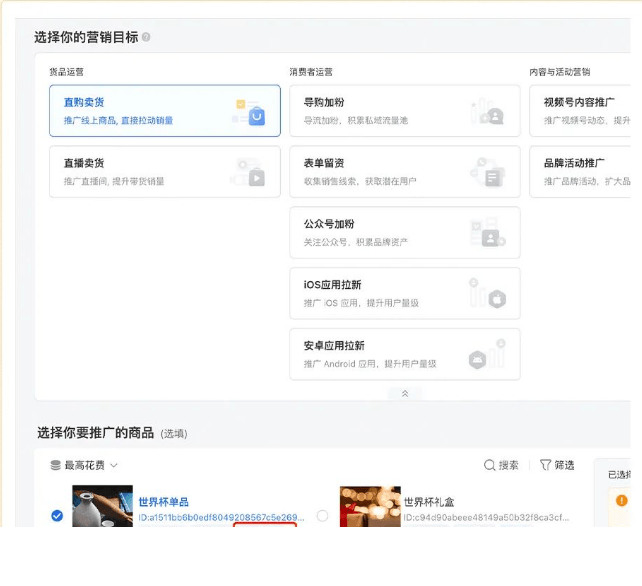Open the 世界杯单品 product thumbnail
Viewport: 642px width, 586px height.
(102, 506)
